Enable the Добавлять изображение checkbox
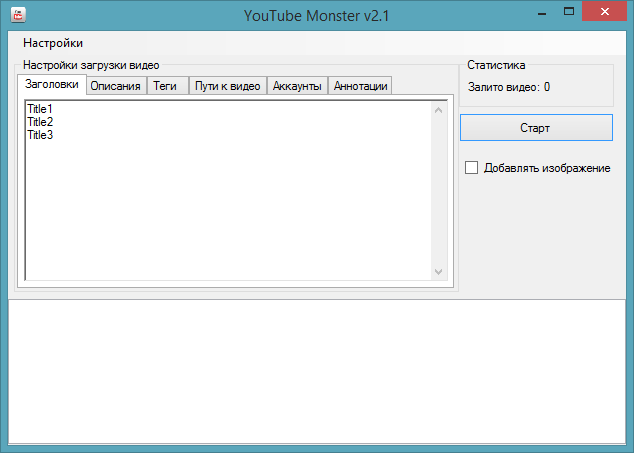 pos(471,167)
